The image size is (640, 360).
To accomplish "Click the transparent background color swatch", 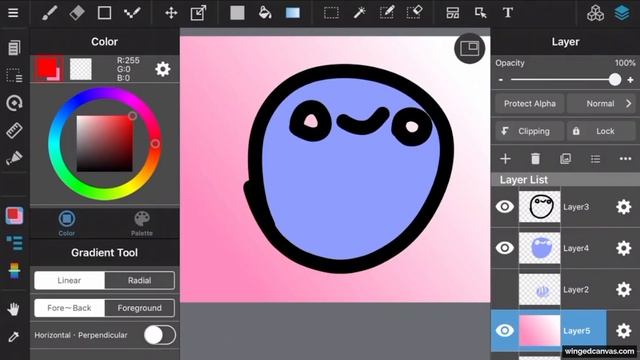I will pyautogui.click(x=81, y=69).
